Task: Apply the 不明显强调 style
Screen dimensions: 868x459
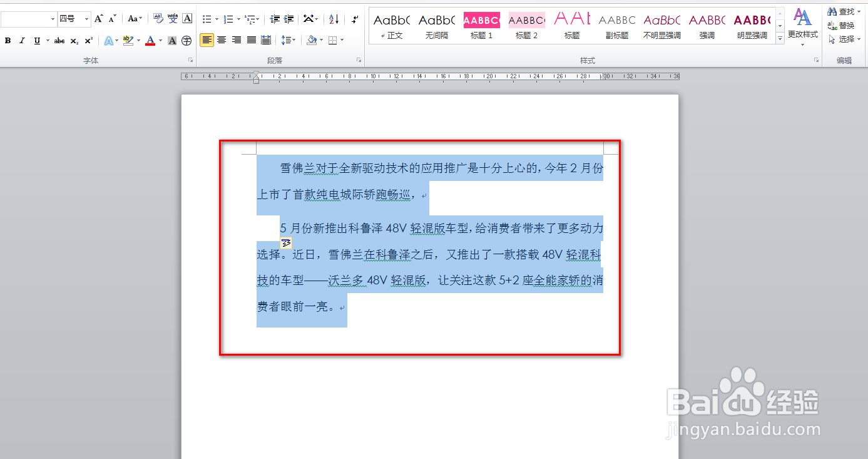Action: [662, 26]
